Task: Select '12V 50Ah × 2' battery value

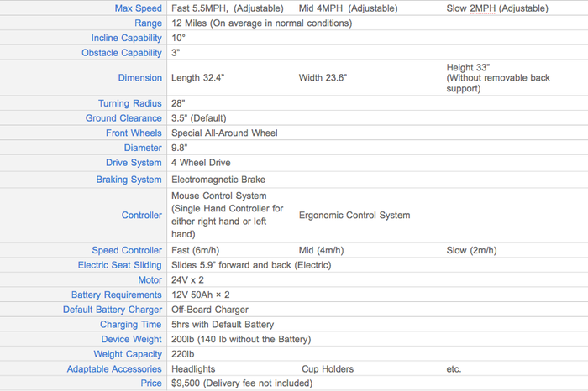Action: click(200, 295)
